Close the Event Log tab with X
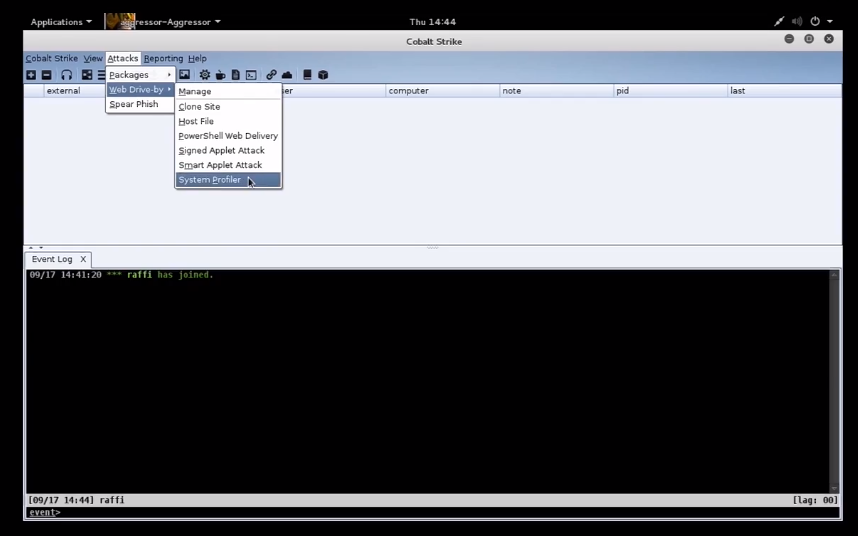858x536 pixels. coord(83,259)
